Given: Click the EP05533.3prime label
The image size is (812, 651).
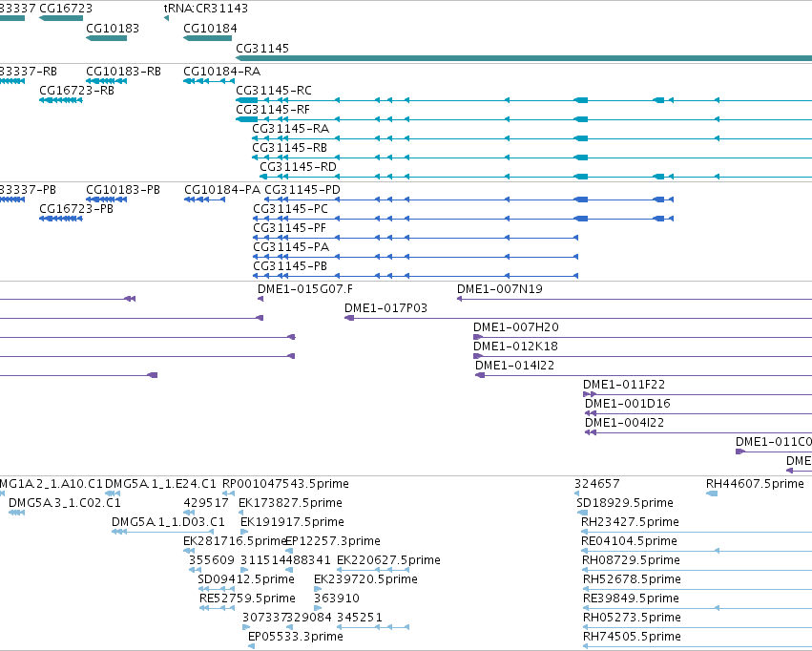Looking at the screenshot, I should 296,637.
